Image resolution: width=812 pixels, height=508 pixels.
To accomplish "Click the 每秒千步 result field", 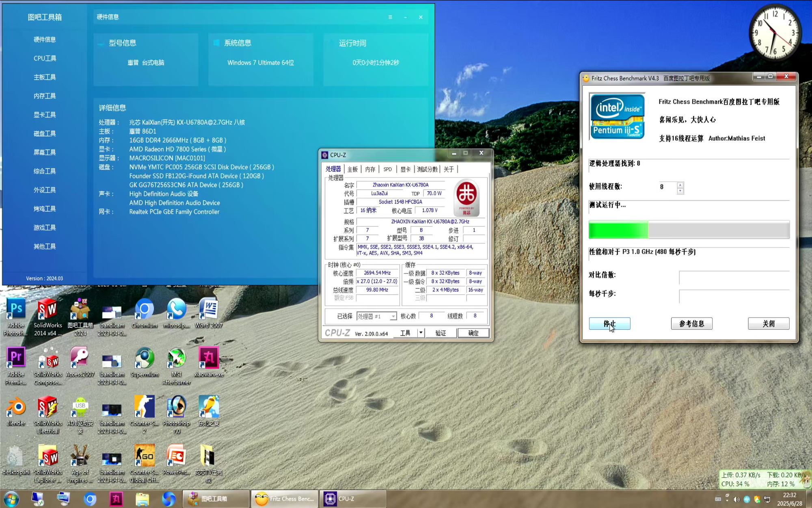I will coord(734,296).
